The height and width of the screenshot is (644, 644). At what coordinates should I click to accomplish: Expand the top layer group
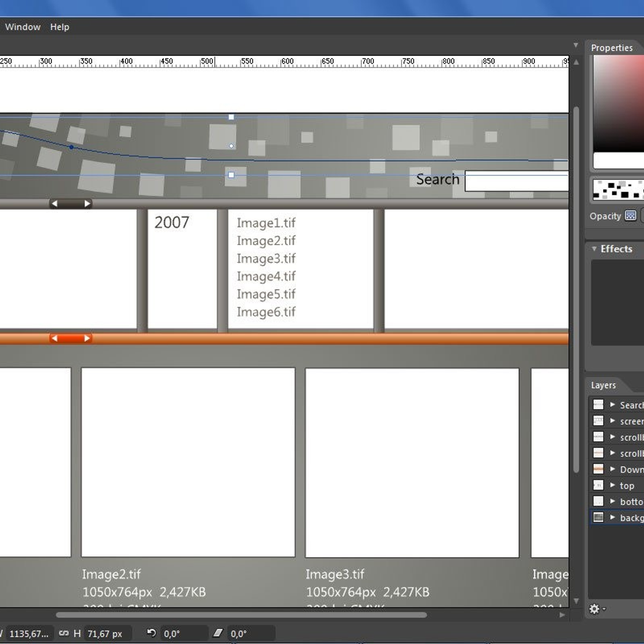click(x=612, y=485)
